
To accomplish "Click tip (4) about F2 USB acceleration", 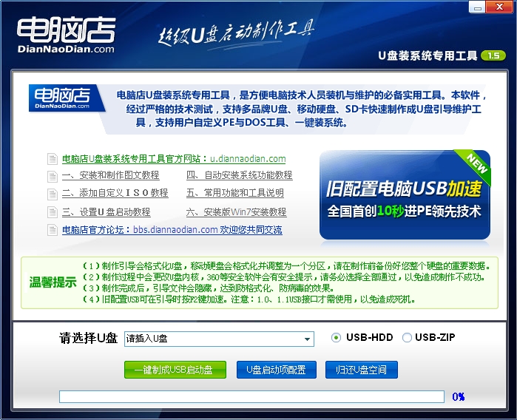I will tap(249, 299).
